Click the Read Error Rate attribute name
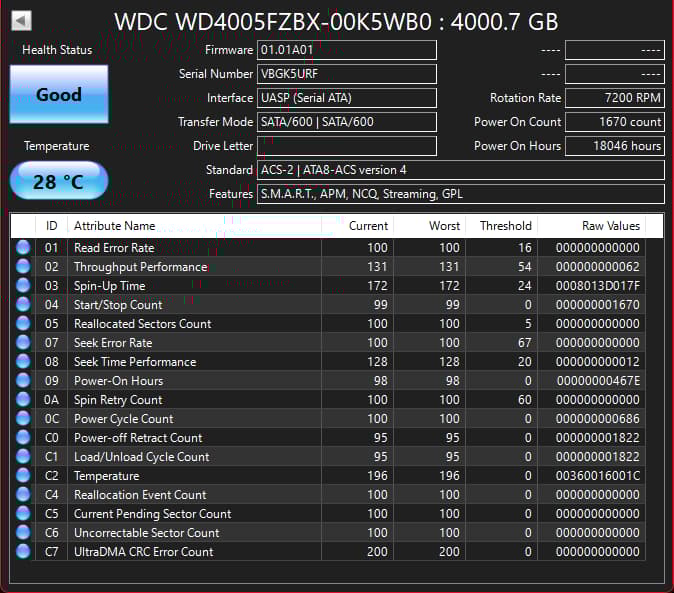This screenshot has width=674, height=593. 114,248
